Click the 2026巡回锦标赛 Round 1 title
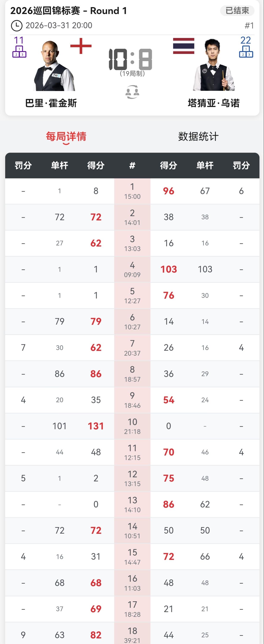 point(69,11)
